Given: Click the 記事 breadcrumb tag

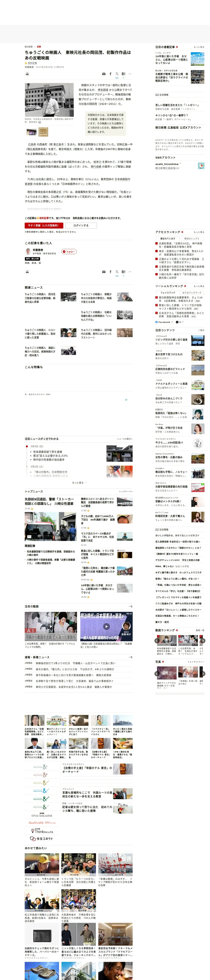Looking at the screenshot, I should (x=39, y=47).
